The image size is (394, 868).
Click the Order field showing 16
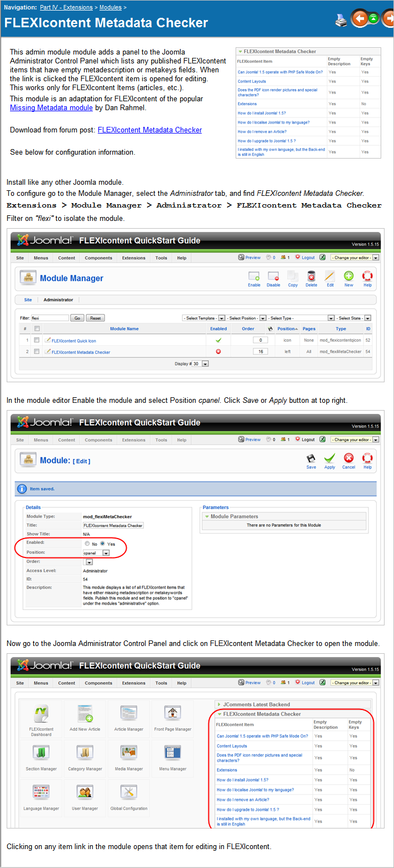260,352
